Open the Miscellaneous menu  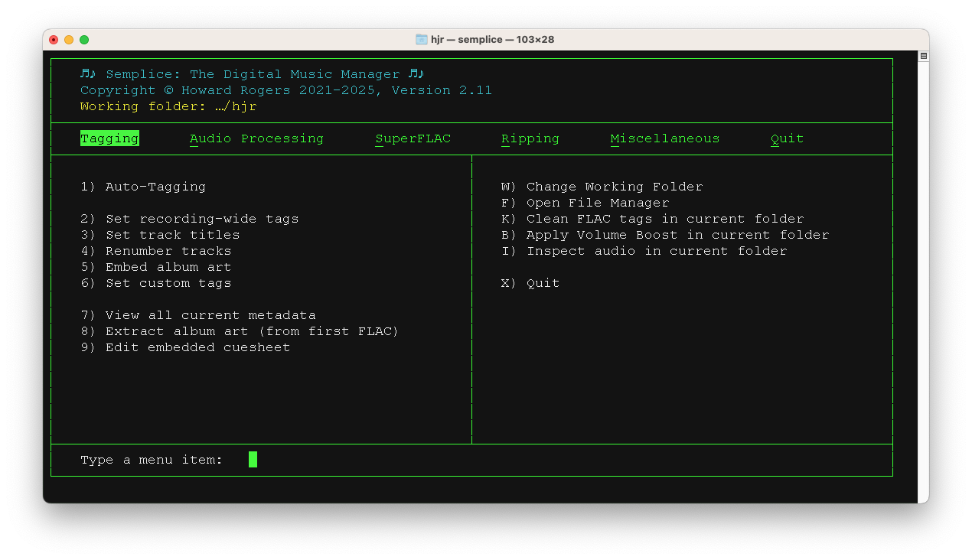click(x=664, y=138)
